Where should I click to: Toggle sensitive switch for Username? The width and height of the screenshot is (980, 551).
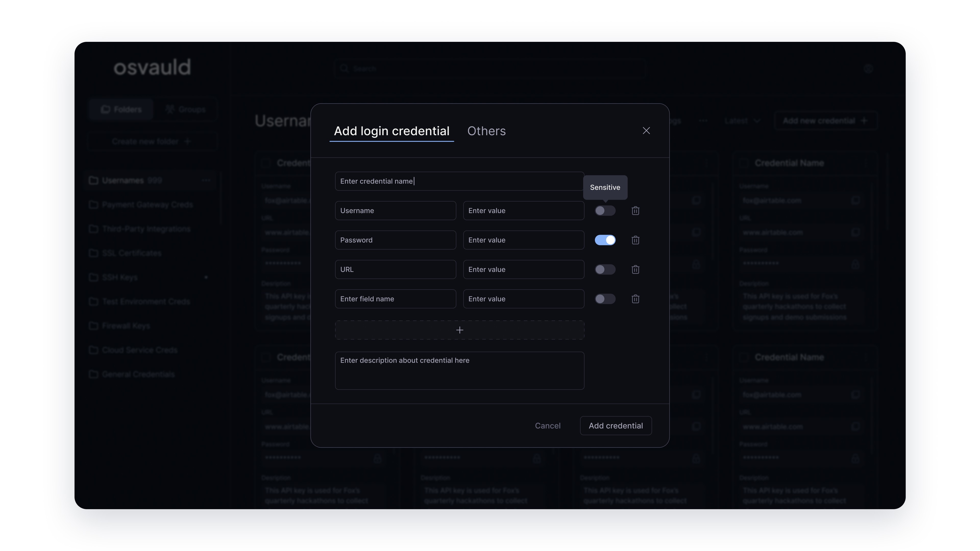[x=605, y=211]
